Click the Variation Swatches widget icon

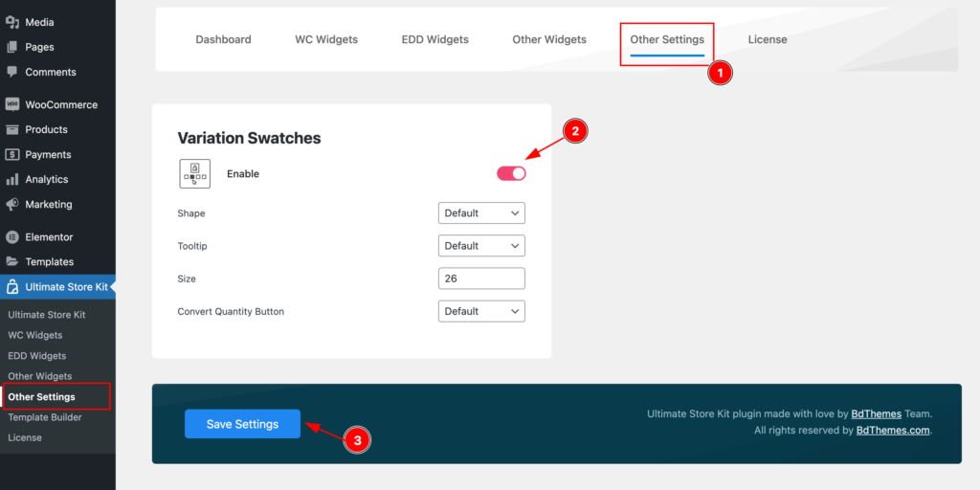(194, 174)
